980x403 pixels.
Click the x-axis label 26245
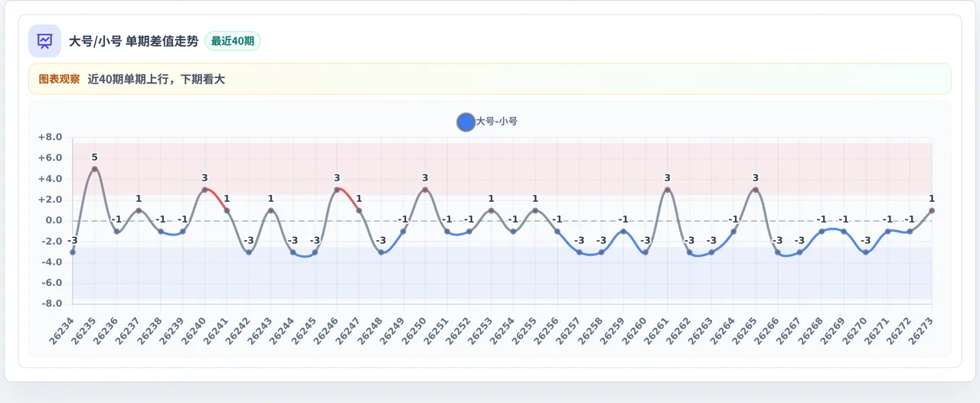click(x=304, y=331)
